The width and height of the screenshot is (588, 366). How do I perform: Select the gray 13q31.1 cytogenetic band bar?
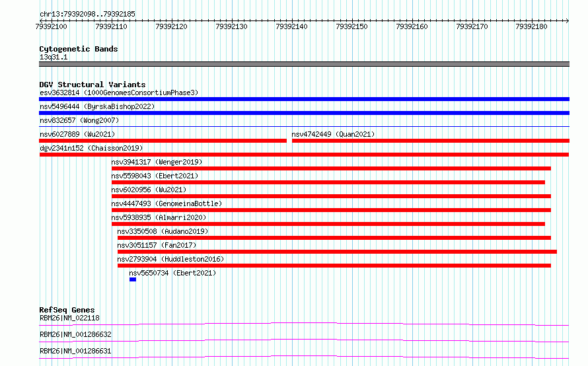coord(304,64)
